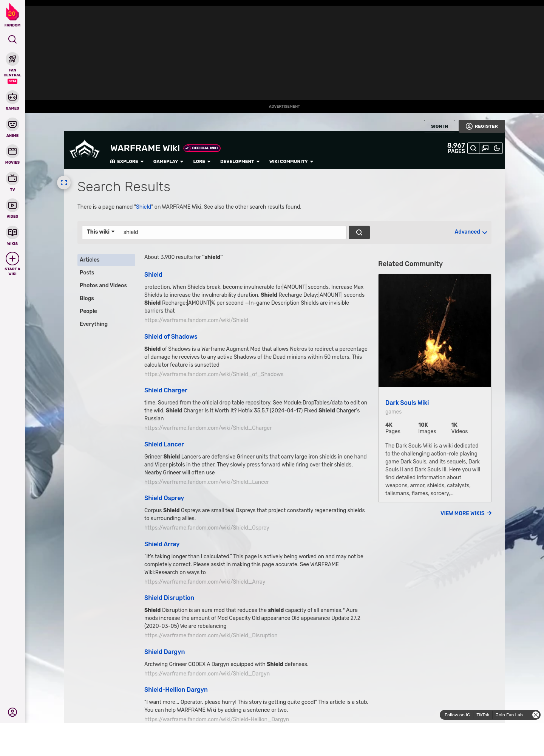Open wiki header search magnifier icon
The width and height of the screenshot is (544, 756).
click(473, 148)
